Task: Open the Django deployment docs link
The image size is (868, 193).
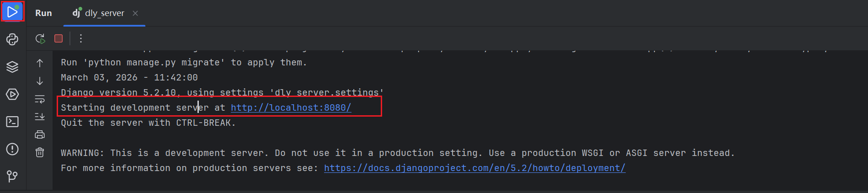Action: [474, 168]
